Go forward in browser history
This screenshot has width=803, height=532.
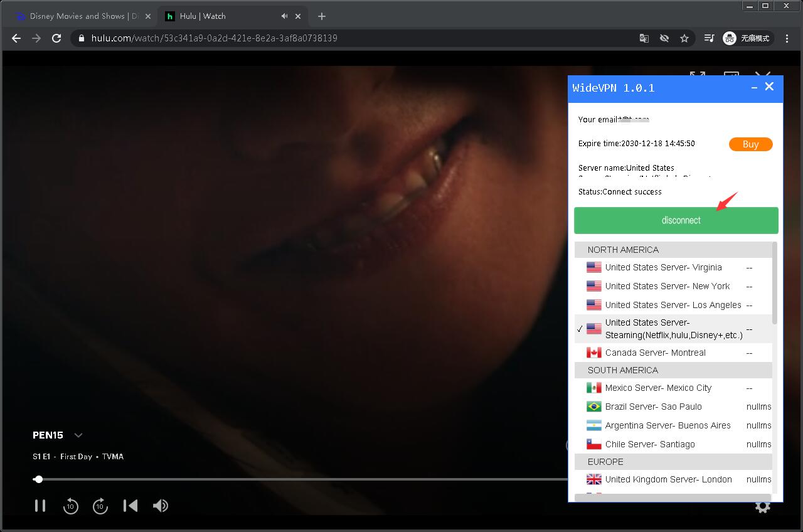pyautogui.click(x=36, y=38)
